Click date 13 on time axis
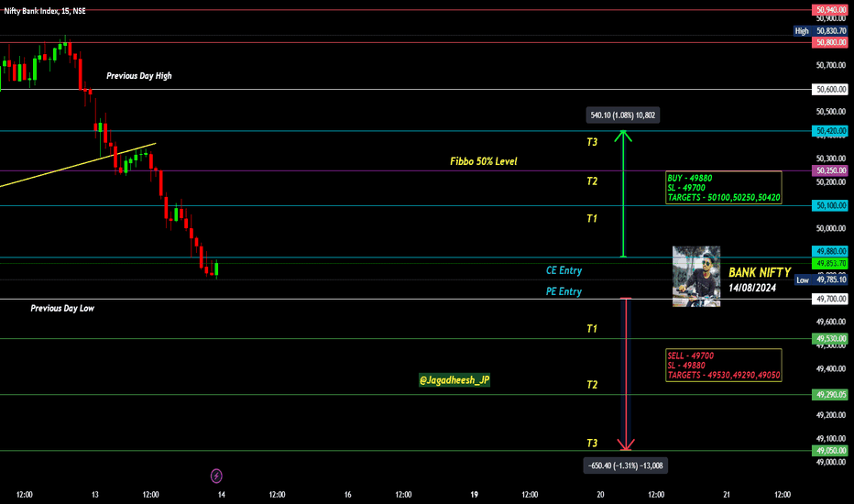This screenshot has width=854, height=504. click(94, 495)
